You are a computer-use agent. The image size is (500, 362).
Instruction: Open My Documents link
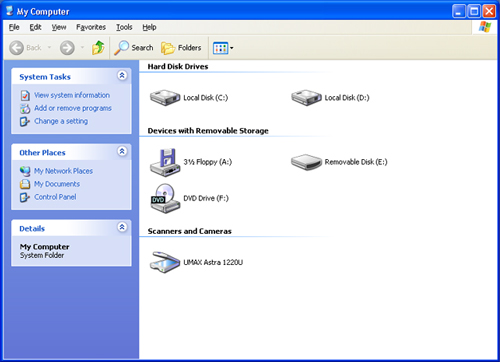[x=57, y=184]
